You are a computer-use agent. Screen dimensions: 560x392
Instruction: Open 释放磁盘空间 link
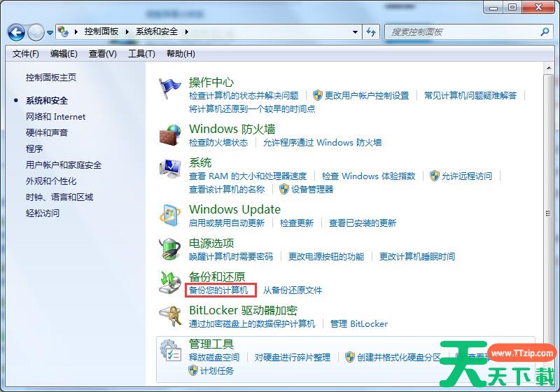[214, 357]
